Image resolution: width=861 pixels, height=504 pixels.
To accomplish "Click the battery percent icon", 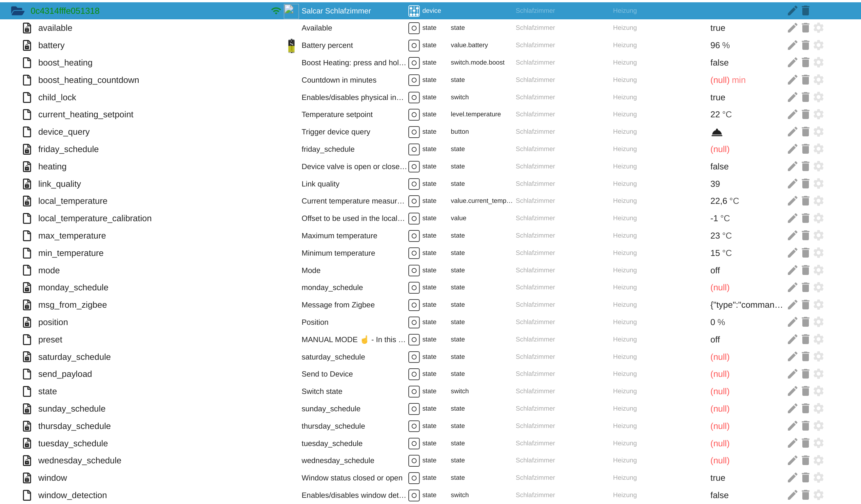I will [x=291, y=46].
